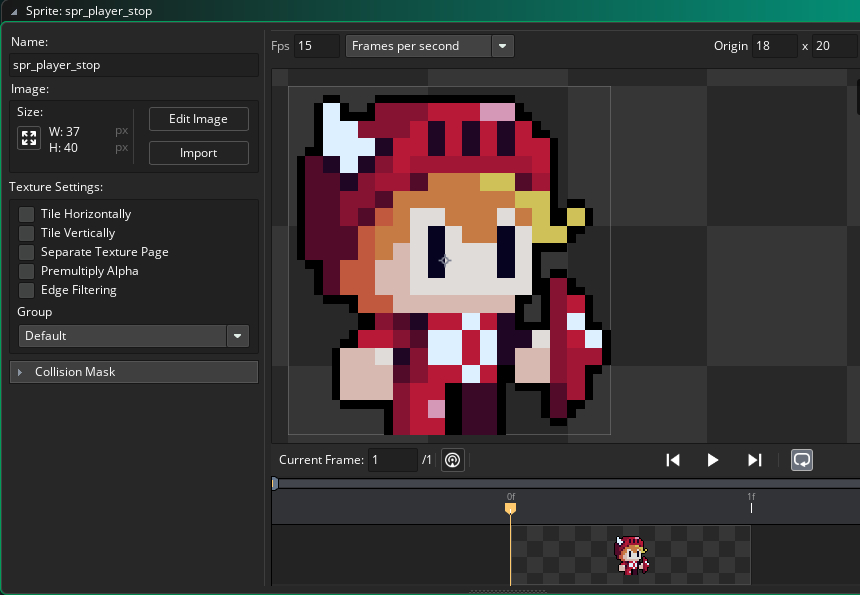
Task: Toggle Edge Filtering checkbox
Action: [x=26, y=290]
